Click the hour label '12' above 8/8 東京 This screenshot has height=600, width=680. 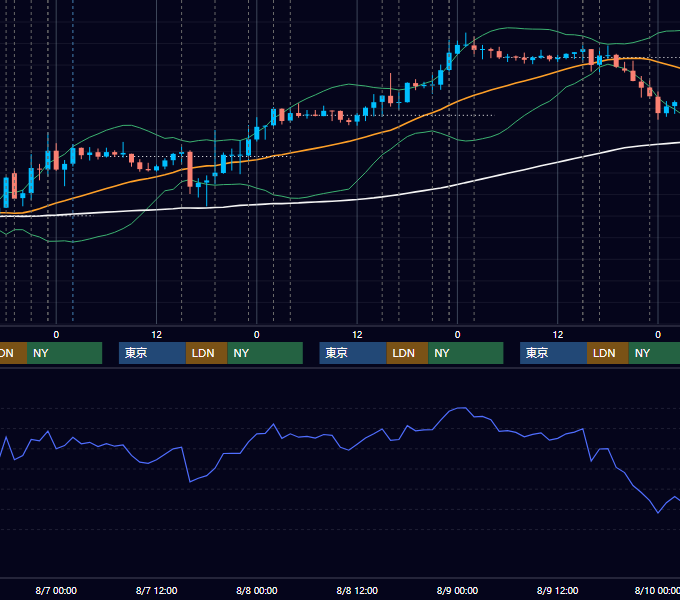click(x=357, y=335)
